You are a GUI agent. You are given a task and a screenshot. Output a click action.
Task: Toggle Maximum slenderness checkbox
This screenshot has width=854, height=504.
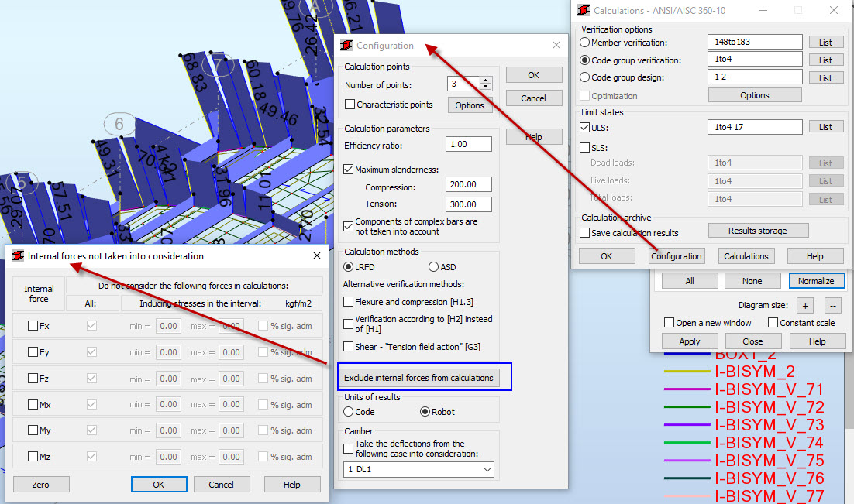click(x=349, y=170)
